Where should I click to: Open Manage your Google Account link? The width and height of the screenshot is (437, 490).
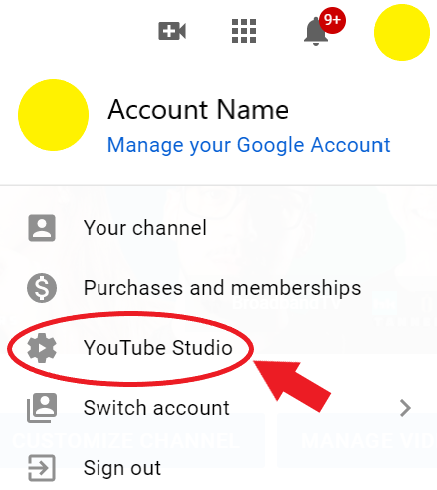(249, 145)
